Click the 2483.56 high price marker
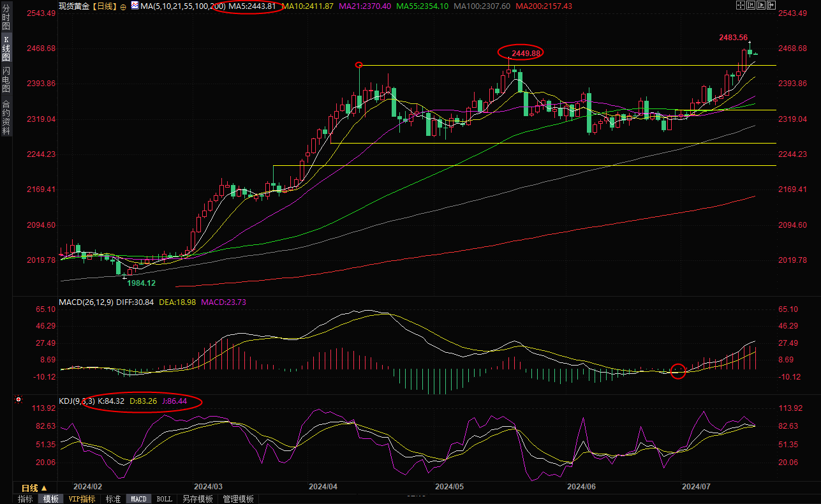Image resolution: width=821 pixels, height=504 pixels. (x=733, y=38)
